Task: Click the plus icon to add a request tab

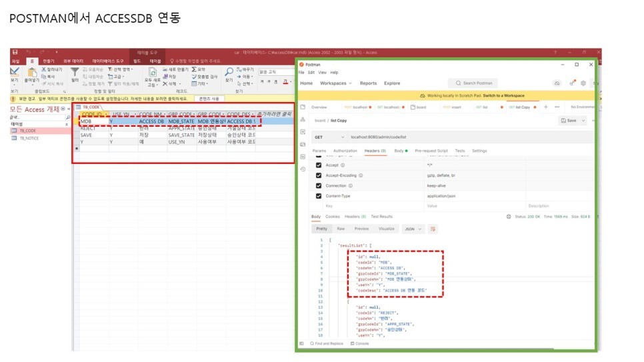Action: (x=546, y=107)
